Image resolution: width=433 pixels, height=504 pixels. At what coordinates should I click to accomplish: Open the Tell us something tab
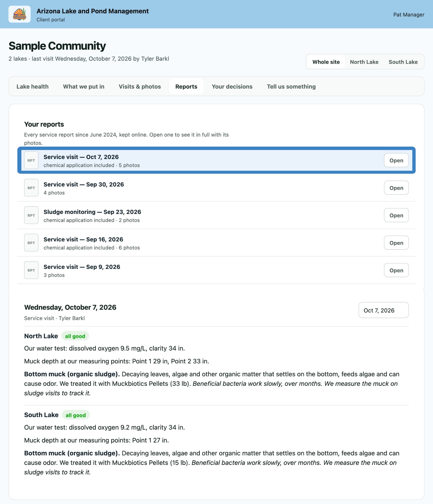[291, 86]
